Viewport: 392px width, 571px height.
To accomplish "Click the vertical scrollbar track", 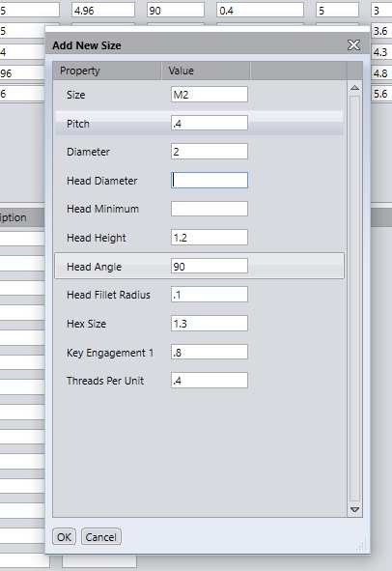I will click(x=355, y=299).
